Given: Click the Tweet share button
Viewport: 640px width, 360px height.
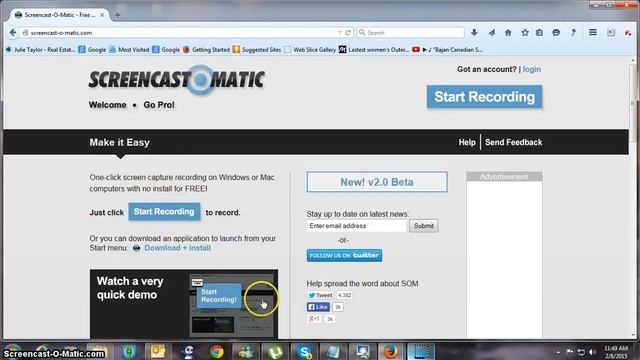Looking at the screenshot, I should tap(320, 295).
